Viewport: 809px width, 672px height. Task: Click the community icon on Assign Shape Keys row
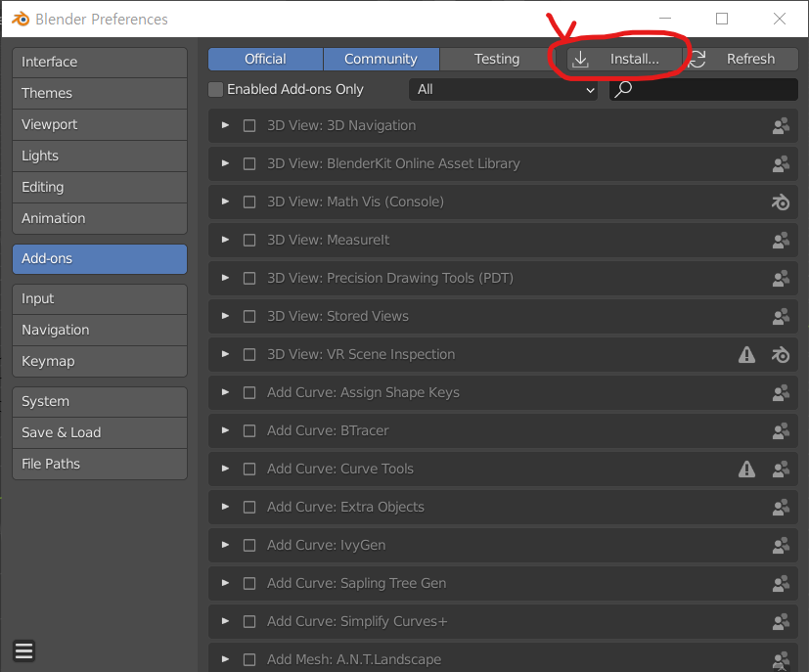click(x=781, y=393)
